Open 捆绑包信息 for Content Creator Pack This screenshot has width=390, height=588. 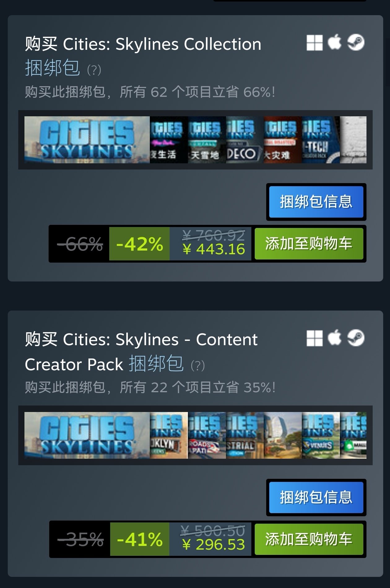click(x=316, y=497)
